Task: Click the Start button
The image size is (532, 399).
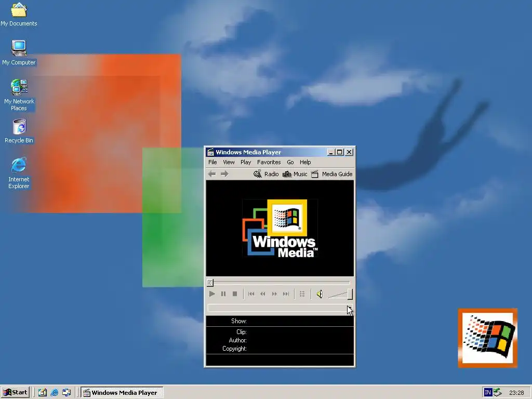Action: (x=15, y=393)
